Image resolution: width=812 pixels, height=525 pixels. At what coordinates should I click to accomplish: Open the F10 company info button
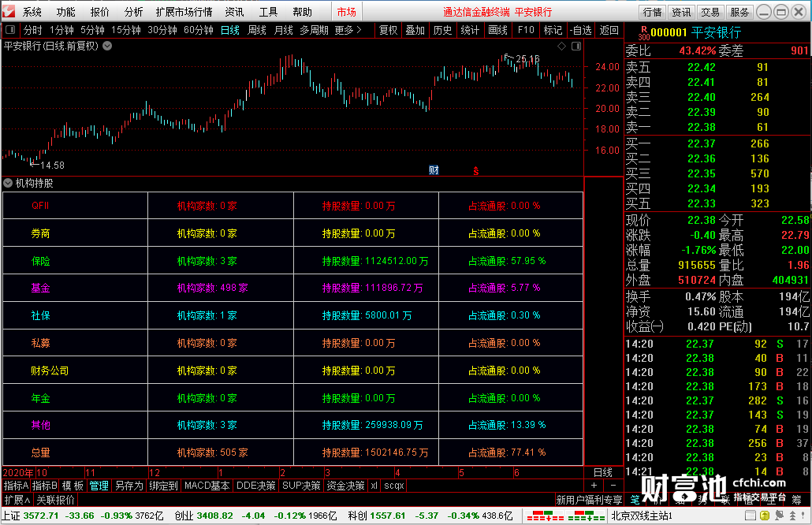click(x=526, y=30)
